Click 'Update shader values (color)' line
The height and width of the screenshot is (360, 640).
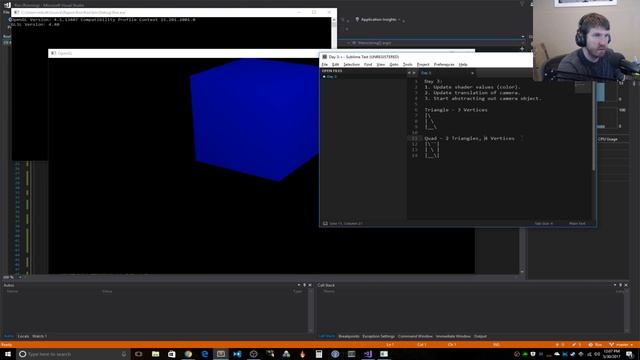click(473, 87)
